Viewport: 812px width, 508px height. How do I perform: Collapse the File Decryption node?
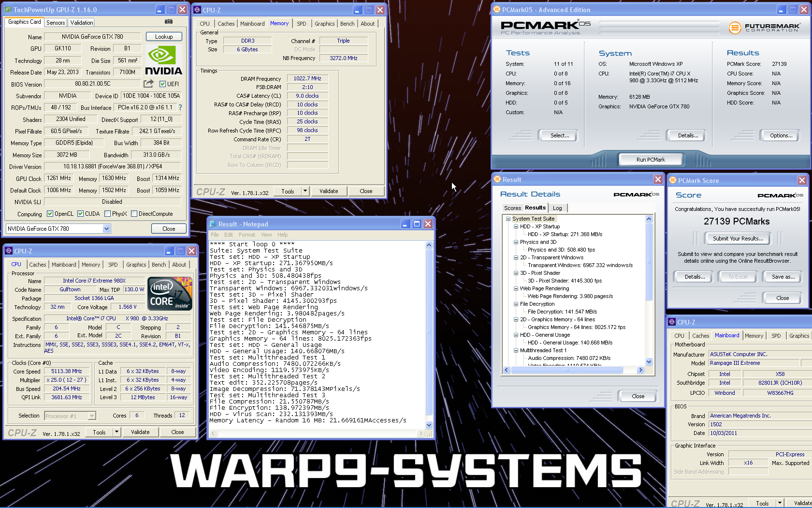pyautogui.click(x=516, y=304)
